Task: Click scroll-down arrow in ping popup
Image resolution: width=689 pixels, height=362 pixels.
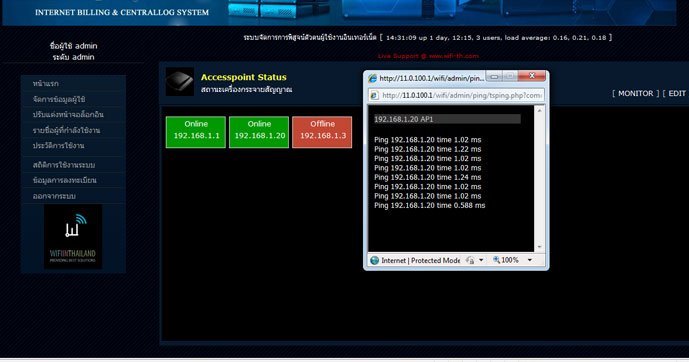Action: click(x=540, y=247)
